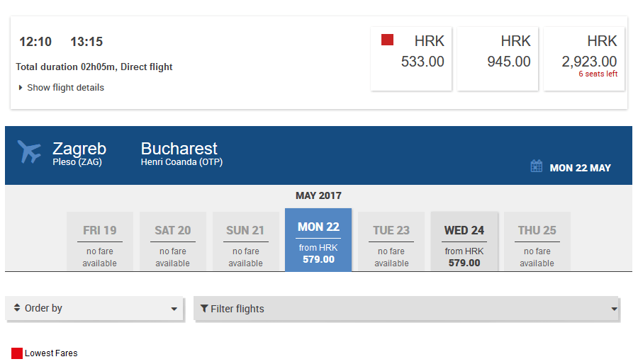Click the filter funnel icon
638x364 pixels.
pyautogui.click(x=204, y=309)
